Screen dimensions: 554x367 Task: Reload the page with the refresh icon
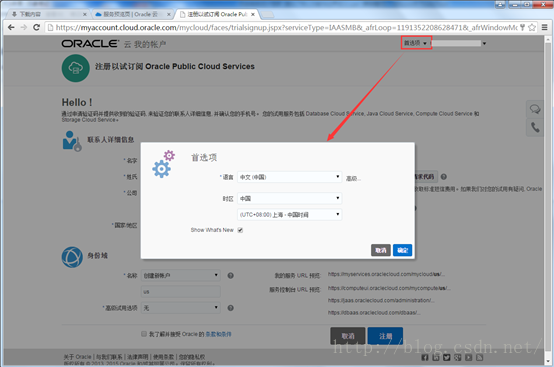(36, 27)
